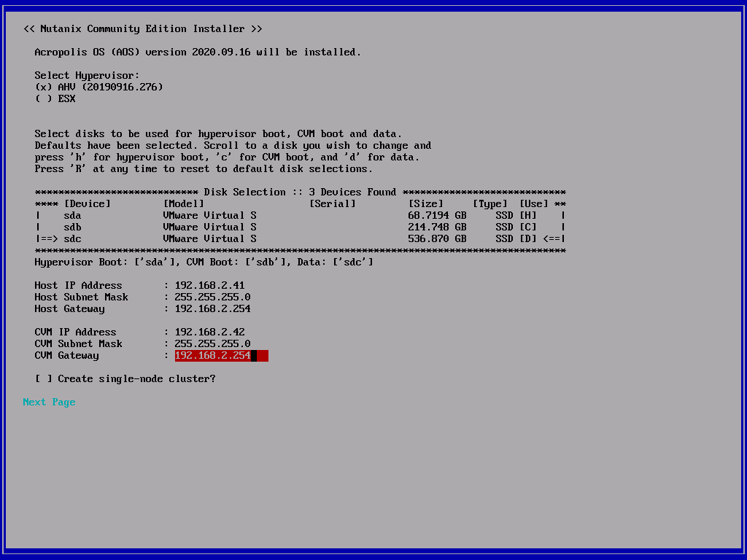The height and width of the screenshot is (560, 747).
Task: Click the [Serial] column header
Action: point(333,204)
